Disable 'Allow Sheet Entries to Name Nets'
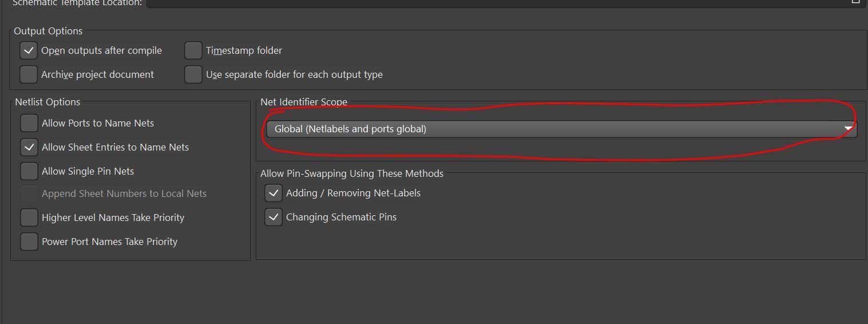Viewport: 868px width, 324px height. [x=29, y=148]
